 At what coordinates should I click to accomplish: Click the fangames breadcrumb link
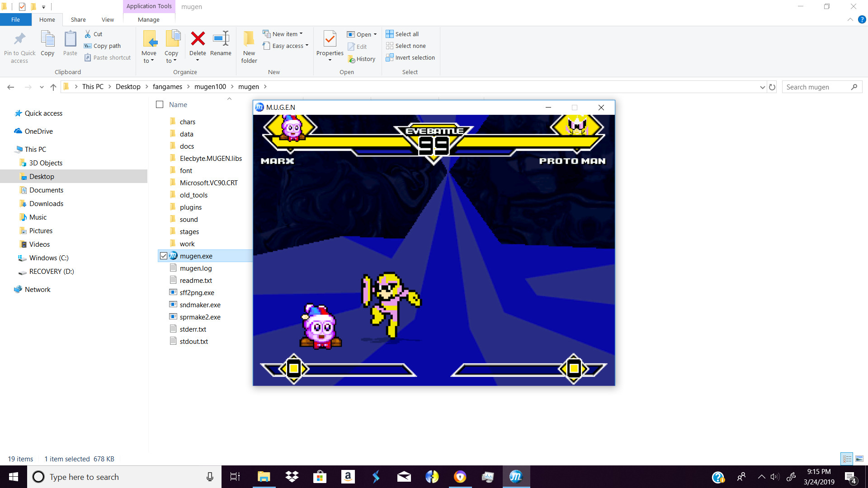coord(167,87)
